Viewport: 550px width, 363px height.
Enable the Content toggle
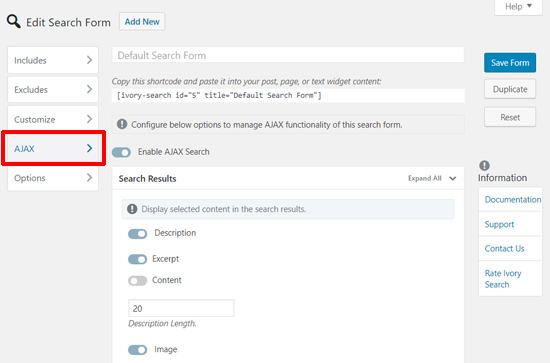(138, 281)
